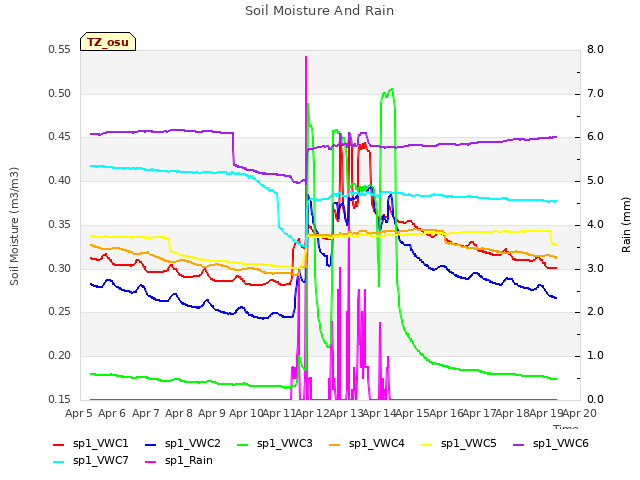The height and width of the screenshot is (480, 640).
Task: Click the 0.20 left axis tick value
Action: tap(59, 356)
